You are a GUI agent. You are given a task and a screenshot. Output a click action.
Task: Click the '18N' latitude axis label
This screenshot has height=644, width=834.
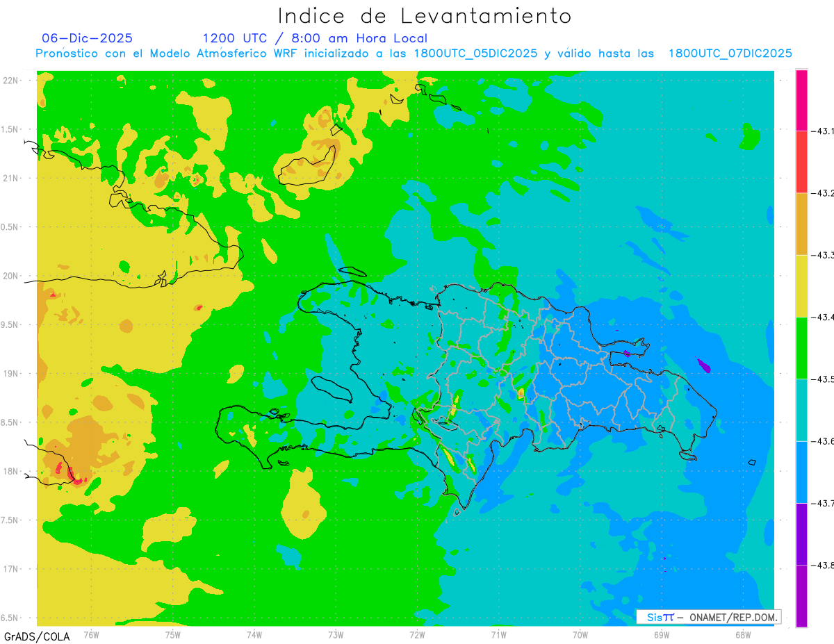(11, 471)
